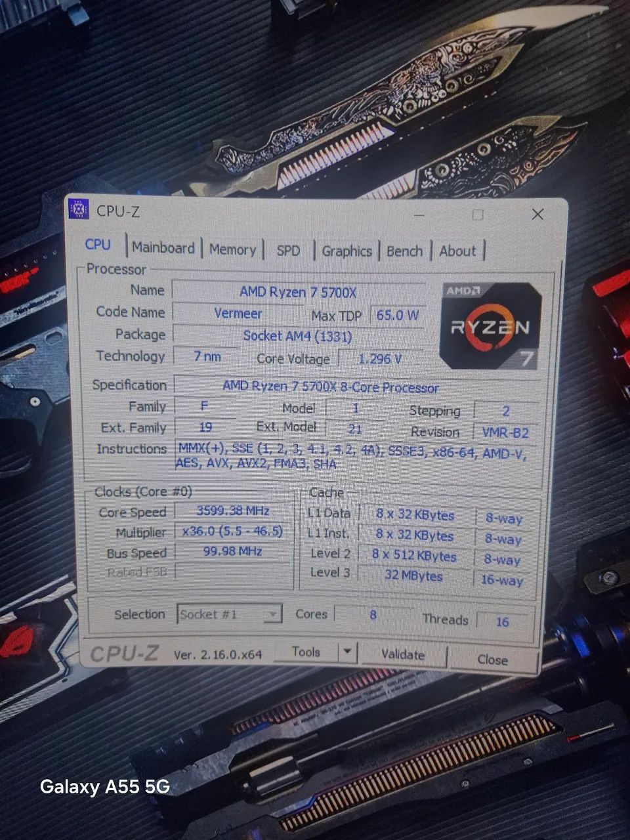Screen dimensions: 630x840
Task: Go to the Graphics tab
Action: click(346, 251)
